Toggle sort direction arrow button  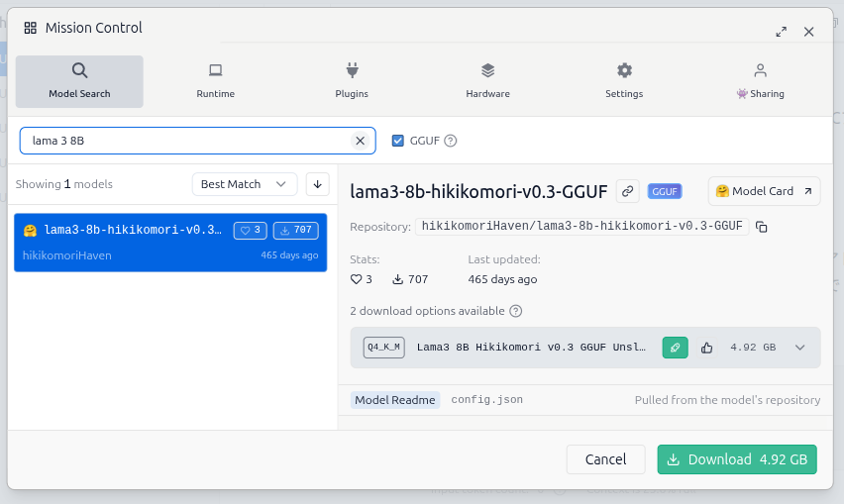pos(317,184)
